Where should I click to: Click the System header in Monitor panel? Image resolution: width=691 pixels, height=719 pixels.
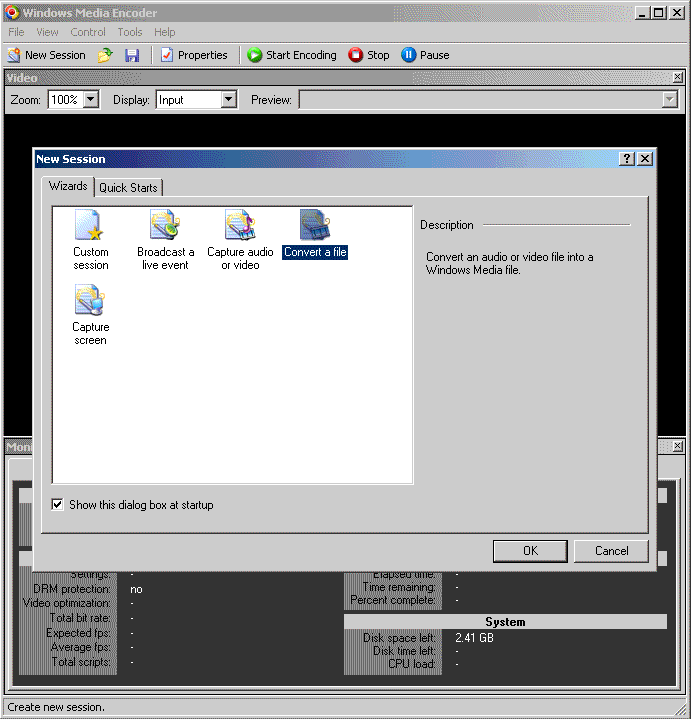tap(505, 622)
